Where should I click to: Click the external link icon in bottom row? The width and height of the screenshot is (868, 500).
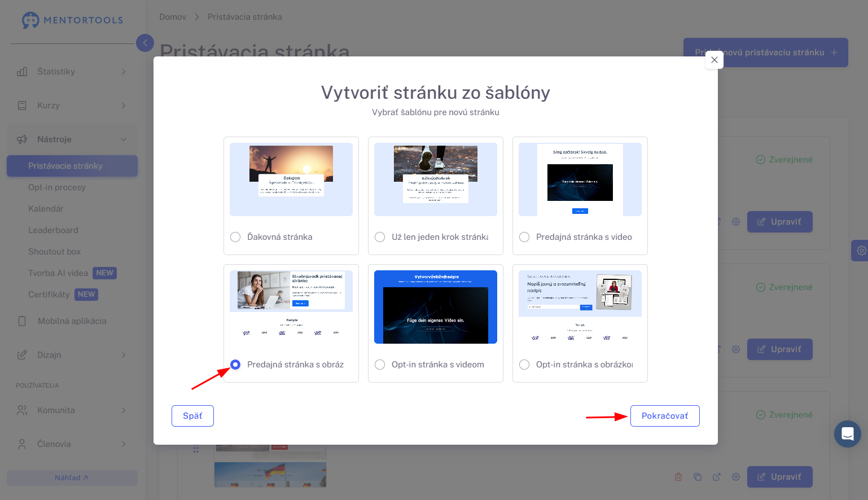coord(717,477)
